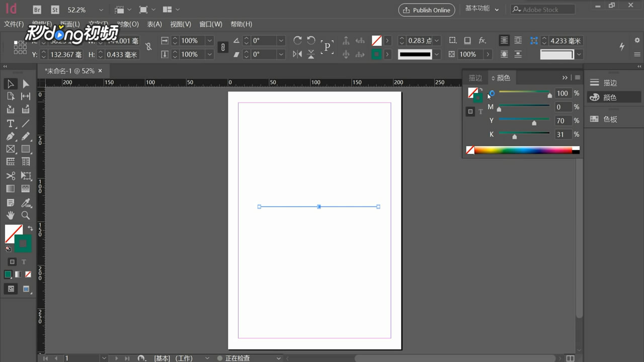Toggle the constrain scale proportions link
The width and height of the screenshot is (644, 362).
point(223,47)
